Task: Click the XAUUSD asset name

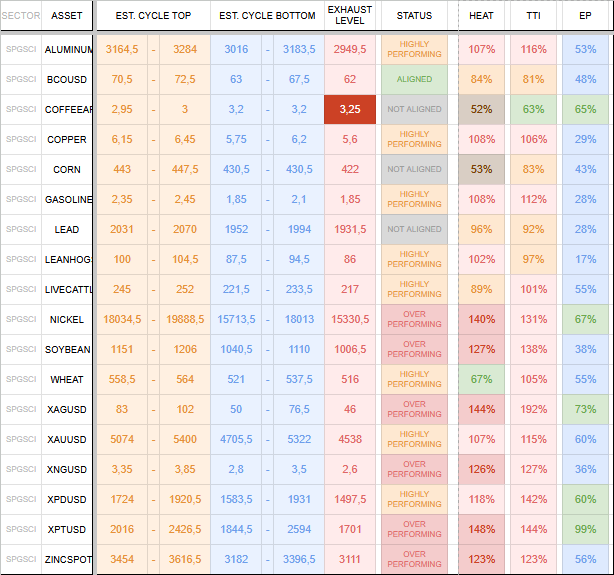Action: coord(67,440)
